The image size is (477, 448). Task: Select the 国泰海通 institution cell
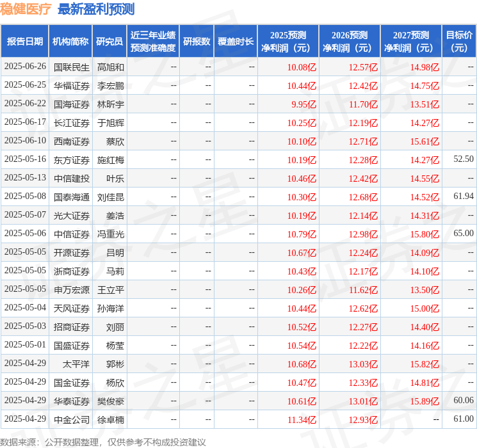pyautogui.click(x=72, y=197)
